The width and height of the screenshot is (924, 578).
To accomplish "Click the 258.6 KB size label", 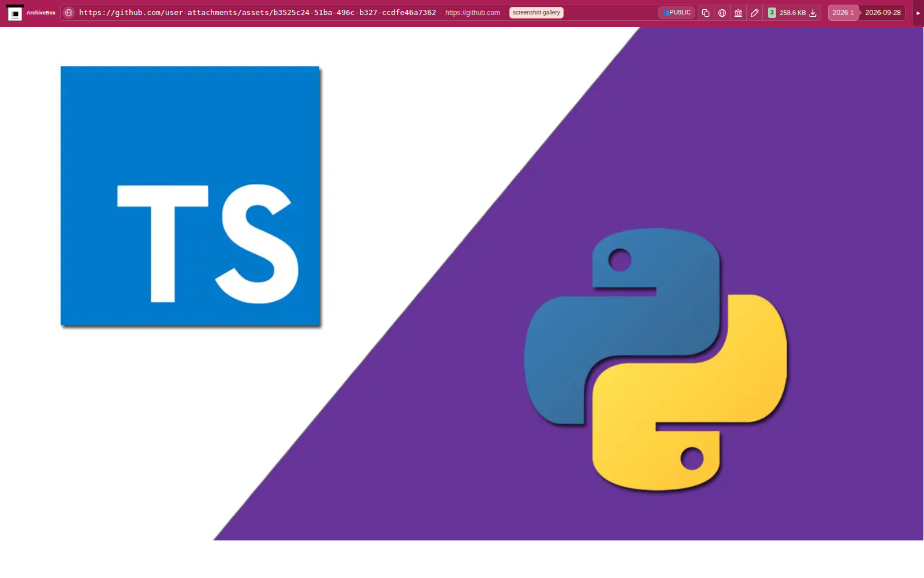I will pyautogui.click(x=792, y=13).
